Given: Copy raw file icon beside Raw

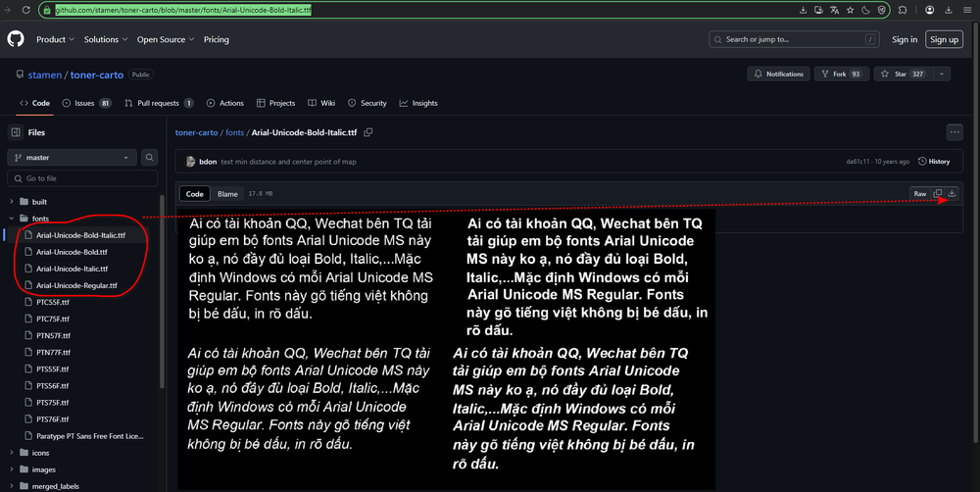Looking at the screenshot, I should (x=938, y=194).
